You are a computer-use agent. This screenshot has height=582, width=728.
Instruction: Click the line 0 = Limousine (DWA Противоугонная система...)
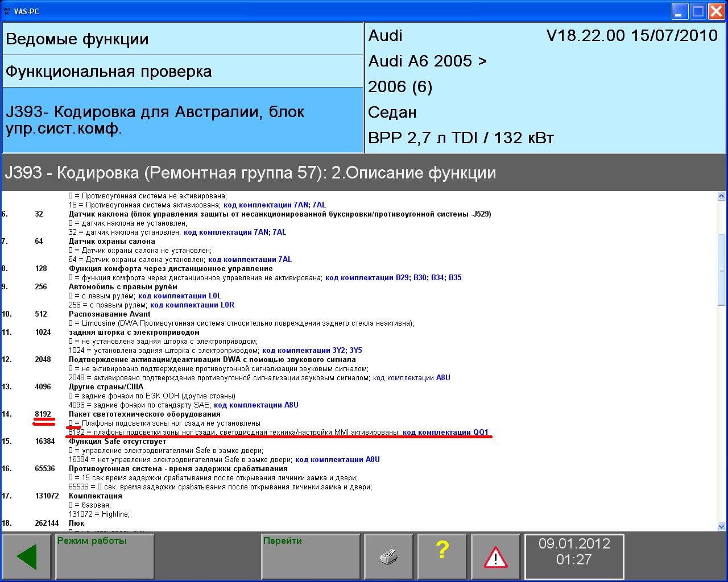tap(241, 323)
